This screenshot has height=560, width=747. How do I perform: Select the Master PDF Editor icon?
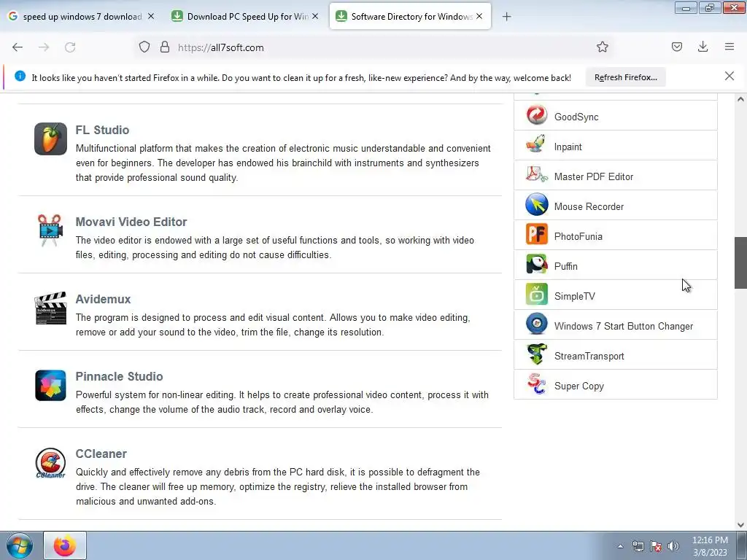[537, 175]
